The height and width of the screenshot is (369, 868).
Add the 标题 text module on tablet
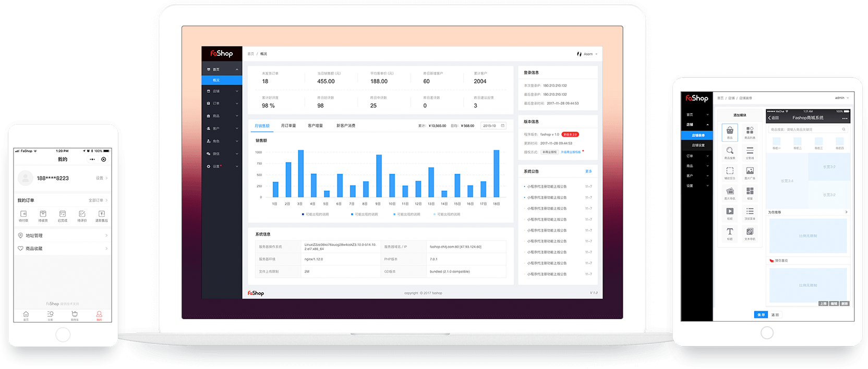click(x=730, y=234)
